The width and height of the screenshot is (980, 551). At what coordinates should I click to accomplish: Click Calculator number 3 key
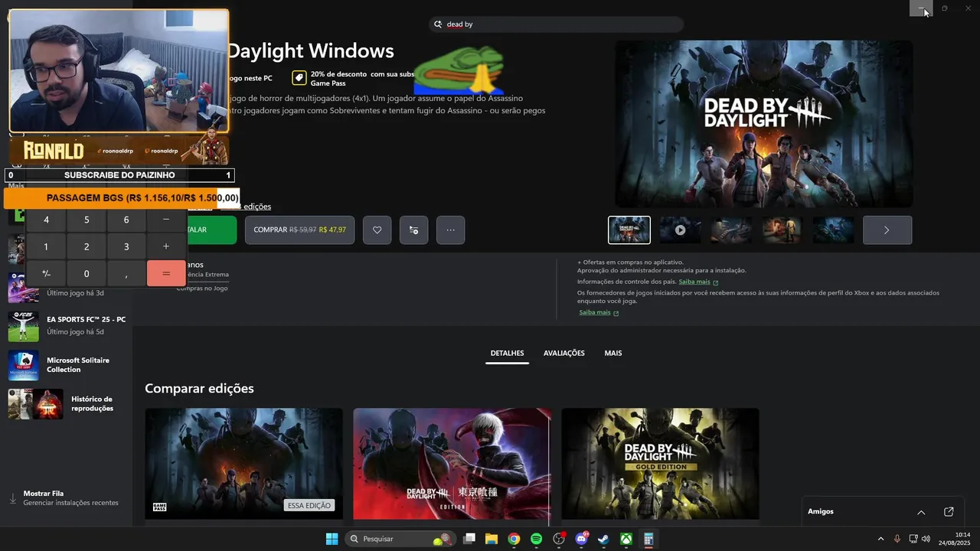126,246
